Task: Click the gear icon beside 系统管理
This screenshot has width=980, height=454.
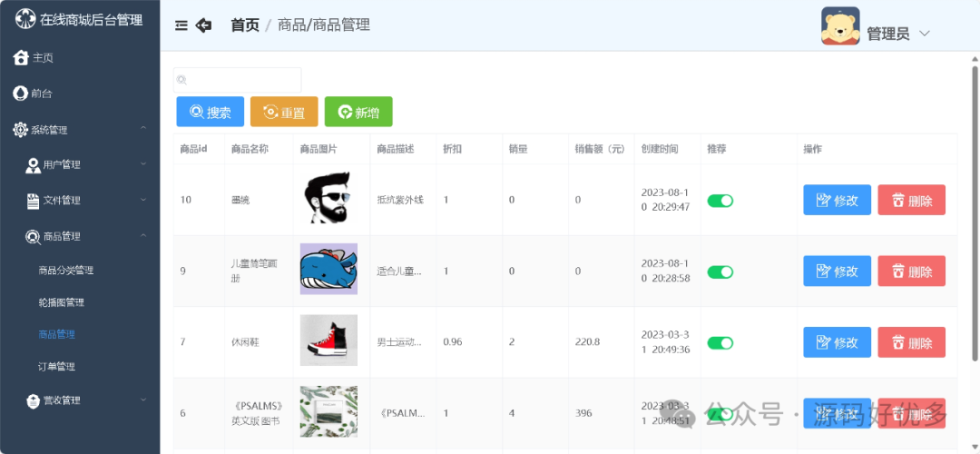Action: click(21, 130)
